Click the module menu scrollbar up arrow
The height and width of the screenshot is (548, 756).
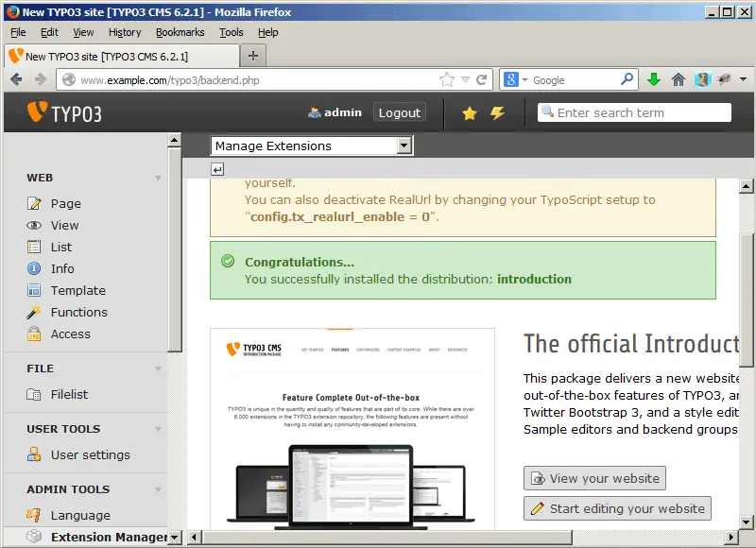[174, 140]
